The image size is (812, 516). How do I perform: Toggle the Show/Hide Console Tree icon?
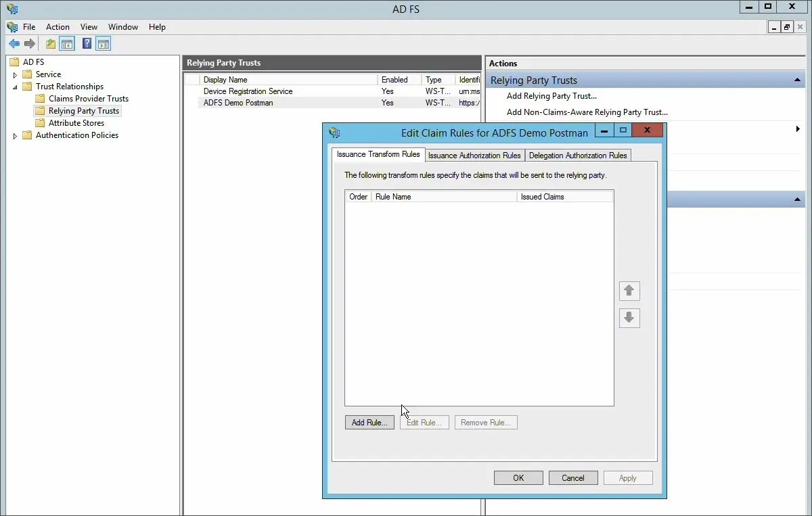(x=67, y=44)
